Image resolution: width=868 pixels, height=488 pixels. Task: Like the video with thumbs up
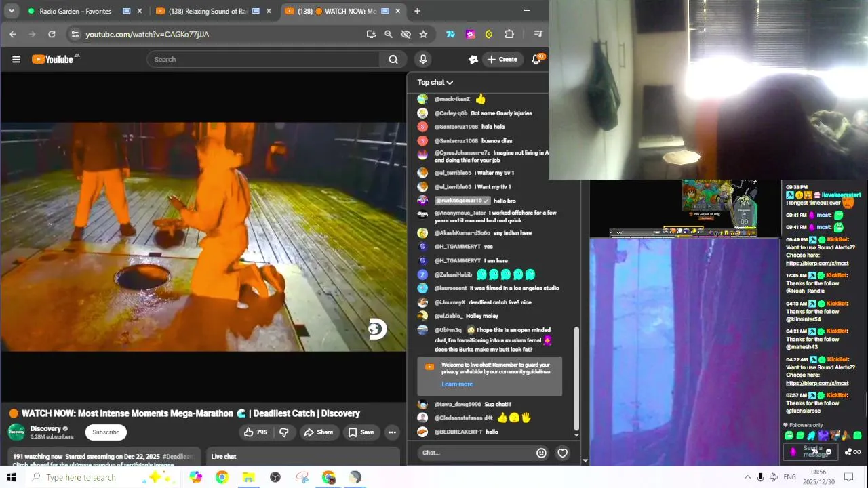tap(256, 432)
